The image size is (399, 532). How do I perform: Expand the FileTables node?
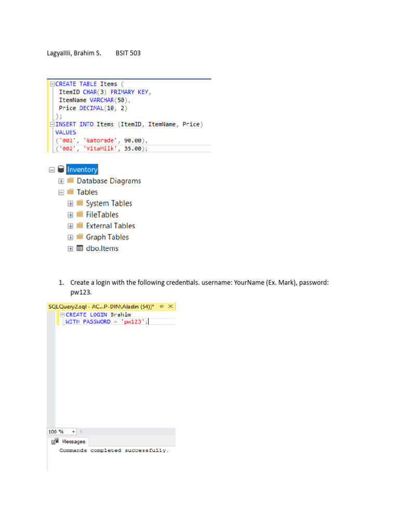[70, 215]
